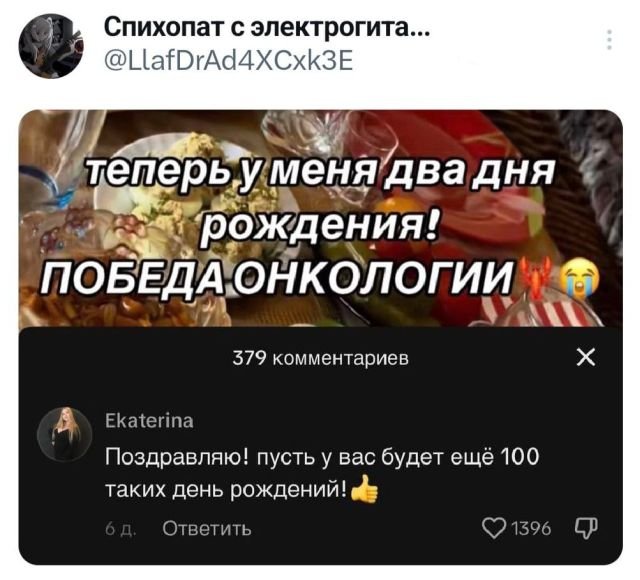Viewport: 640px width, 580px height.
Task: Click the 6 д. comment timestamp
Action: [118, 529]
